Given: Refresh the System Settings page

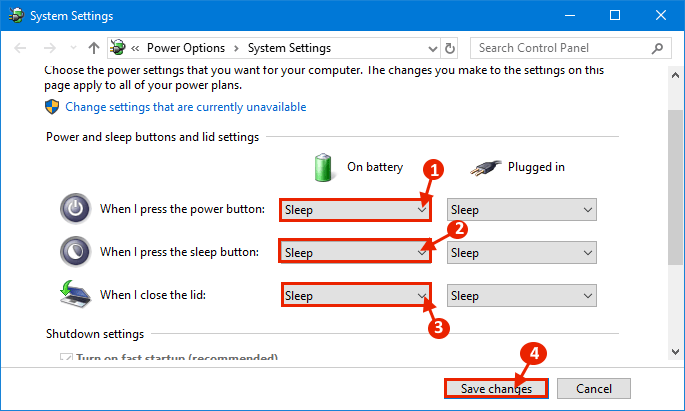Looking at the screenshot, I should (450, 48).
